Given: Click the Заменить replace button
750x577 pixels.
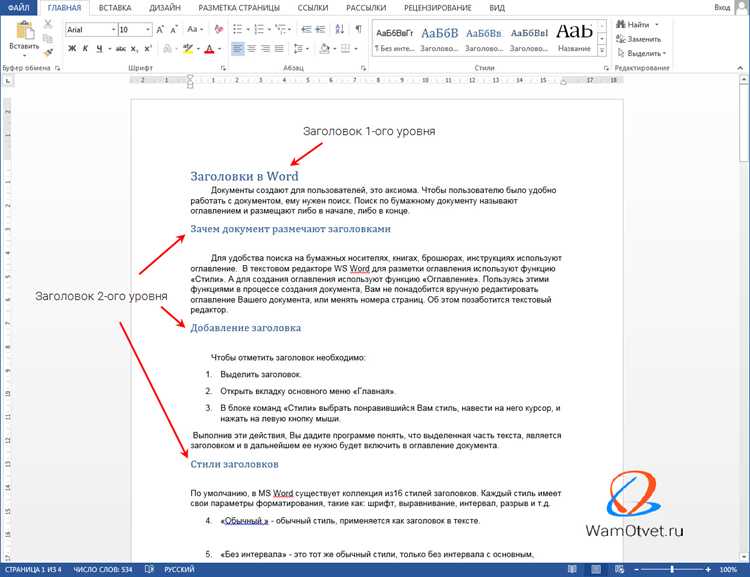Looking at the screenshot, I should (x=639, y=39).
